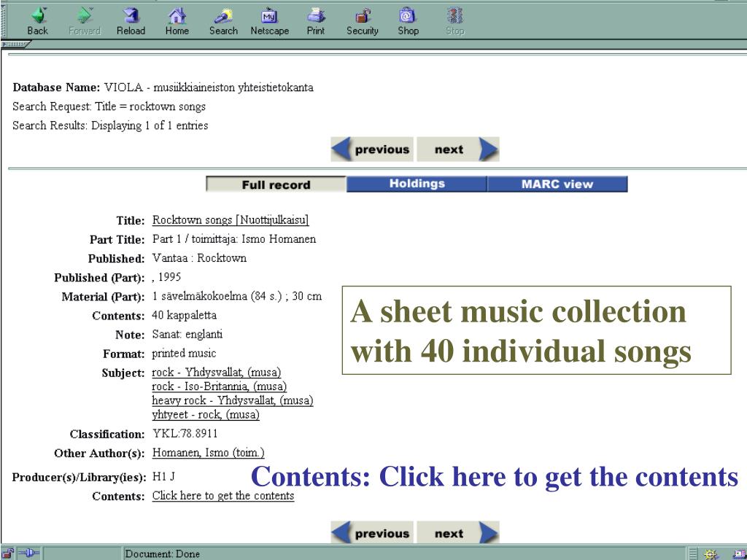
Task: Print the current page
Action: 315,22
